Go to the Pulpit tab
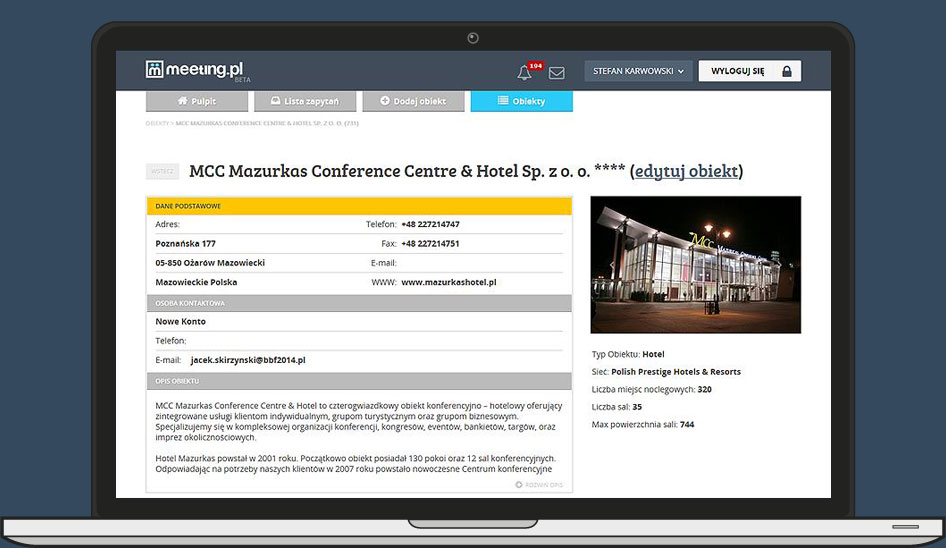Image resolution: width=946 pixels, height=548 pixels. (197, 101)
